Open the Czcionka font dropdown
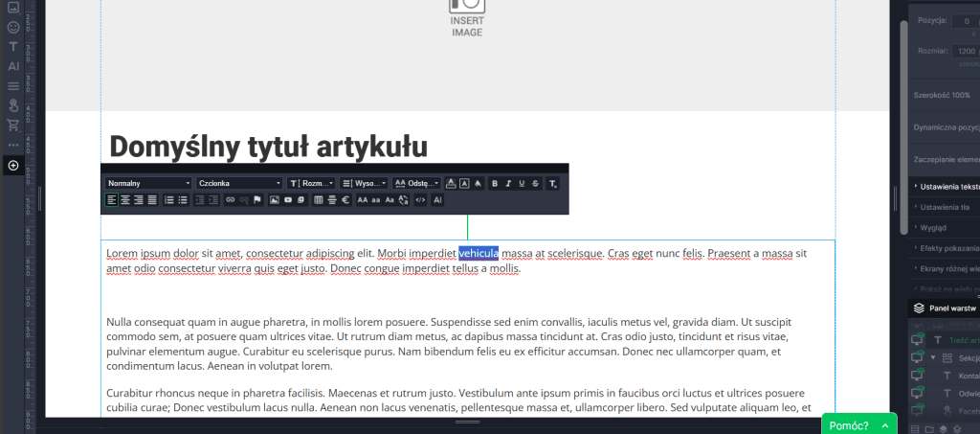The height and width of the screenshot is (434, 980). coord(239,183)
